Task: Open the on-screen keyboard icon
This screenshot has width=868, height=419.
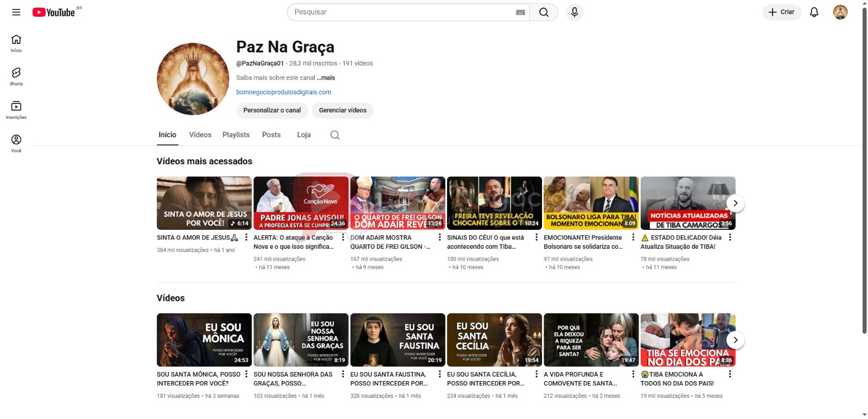Action: click(520, 12)
